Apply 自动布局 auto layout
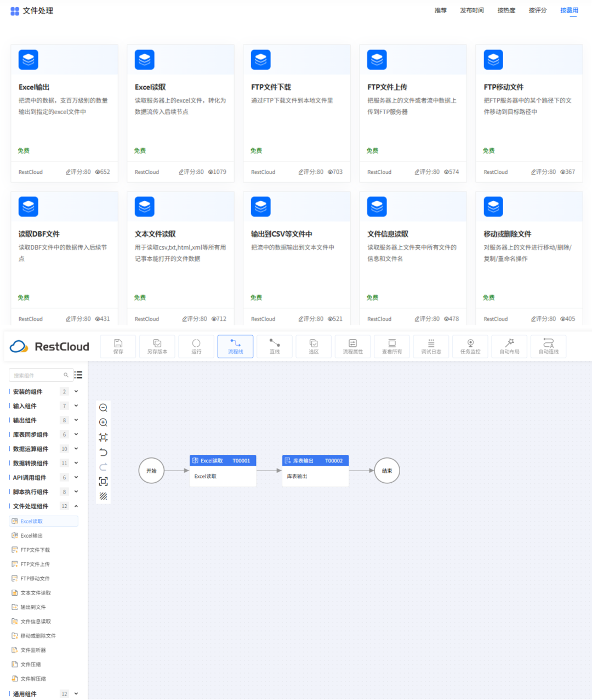The height and width of the screenshot is (700, 592). tap(509, 346)
